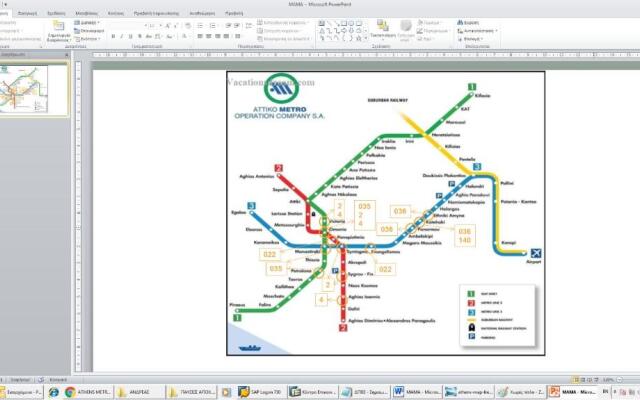The width and height of the screenshot is (640, 400).
Task: Close the slides thumbnail pane
Action: (67, 54)
